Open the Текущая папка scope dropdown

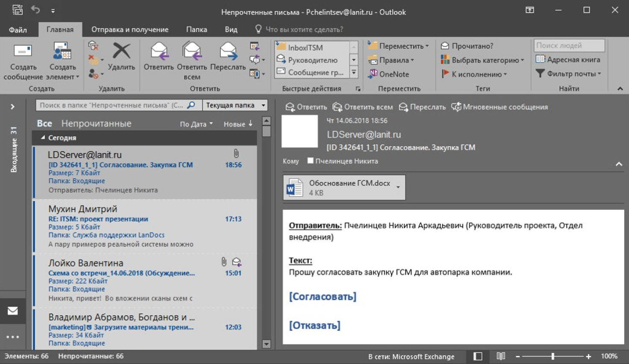(x=235, y=105)
